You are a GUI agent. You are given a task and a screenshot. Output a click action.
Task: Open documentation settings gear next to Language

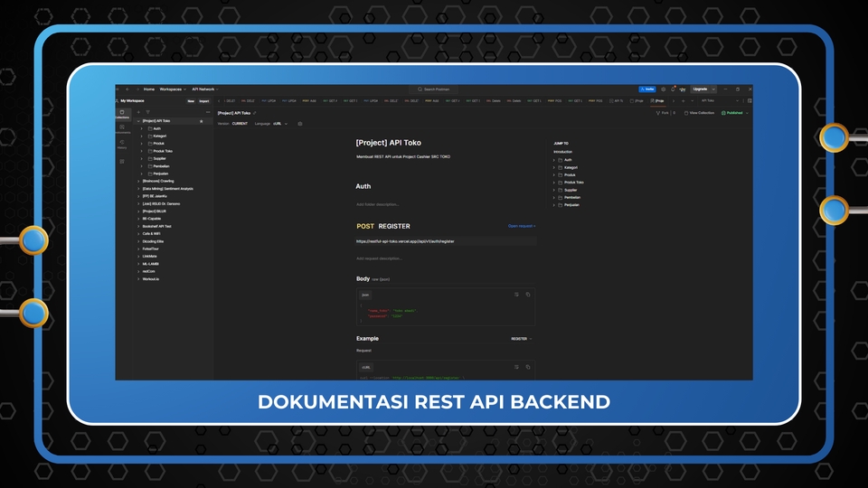click(300, 124)
